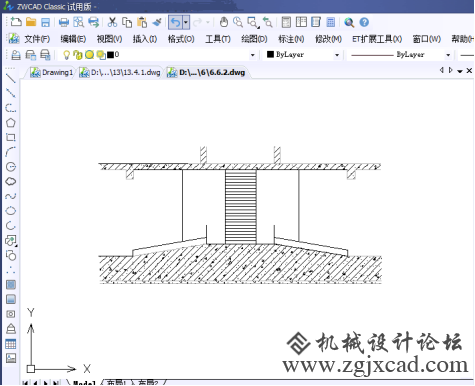Select the Hatch tool in the draw toolbar
475x386 pixels.
pos(11,284)
